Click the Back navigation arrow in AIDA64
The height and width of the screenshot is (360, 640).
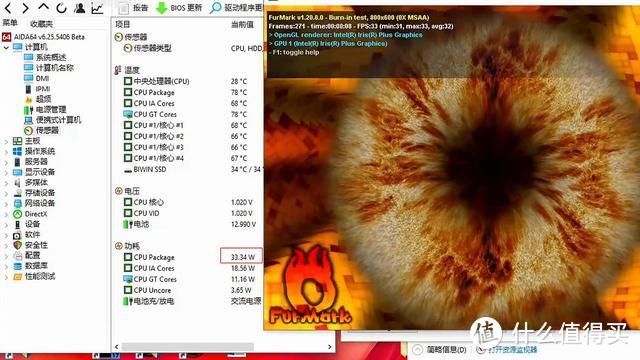click(7, 8)
